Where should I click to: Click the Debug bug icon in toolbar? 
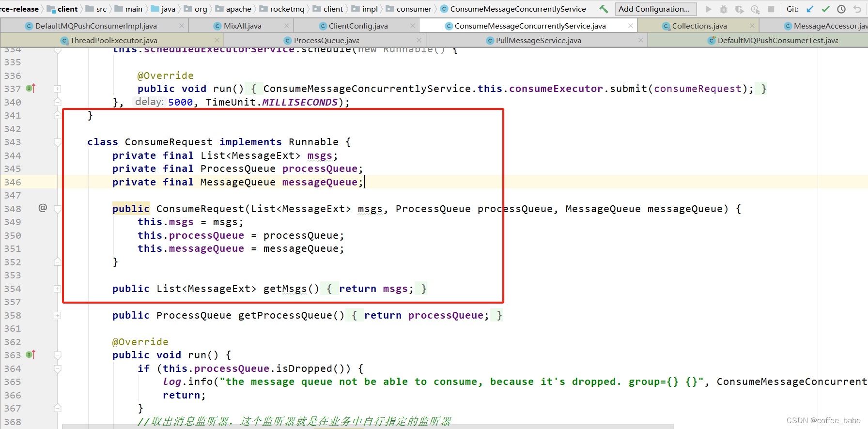[724, 9]
